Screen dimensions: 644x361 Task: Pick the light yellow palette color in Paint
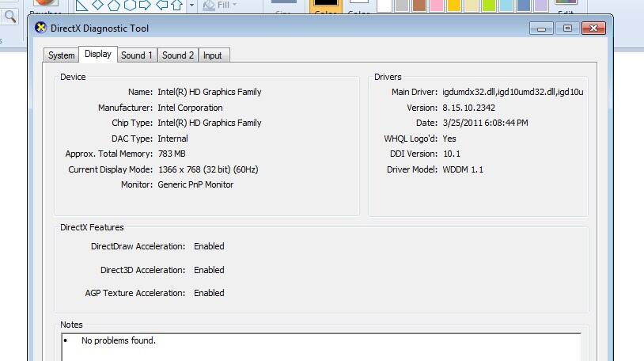click(472, 6)
